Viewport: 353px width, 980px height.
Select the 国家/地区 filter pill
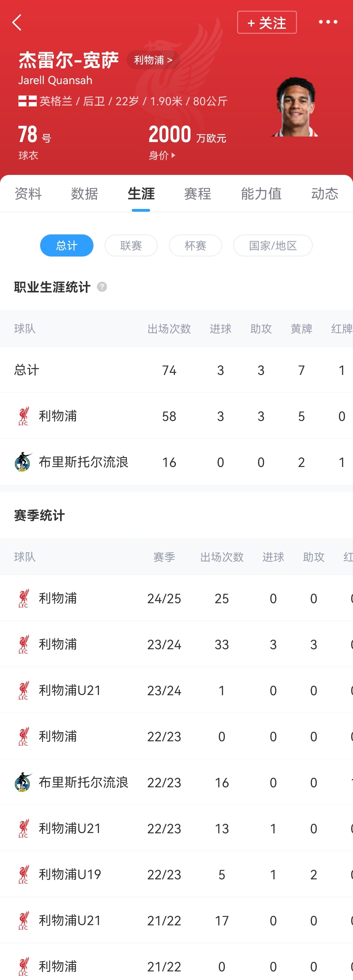coord(273,245)
